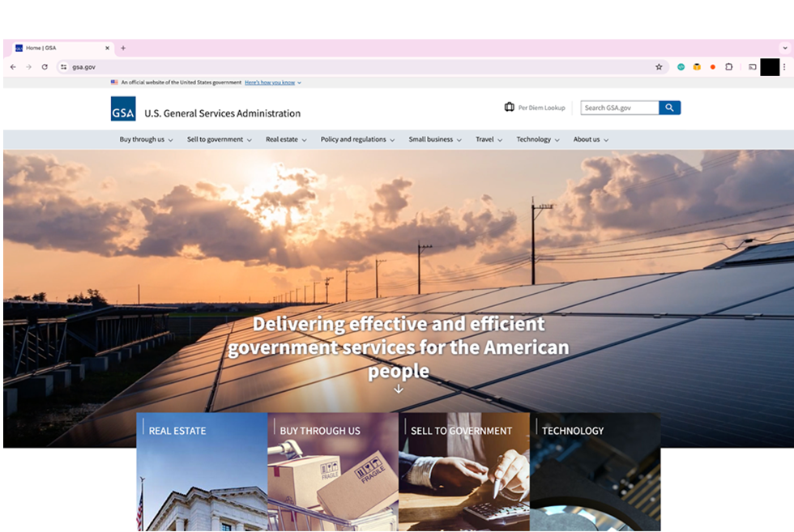This screenshot has height=532, width=794.
Task: Open site information icon beside gsa.gov
Action: tap(63, 67)
